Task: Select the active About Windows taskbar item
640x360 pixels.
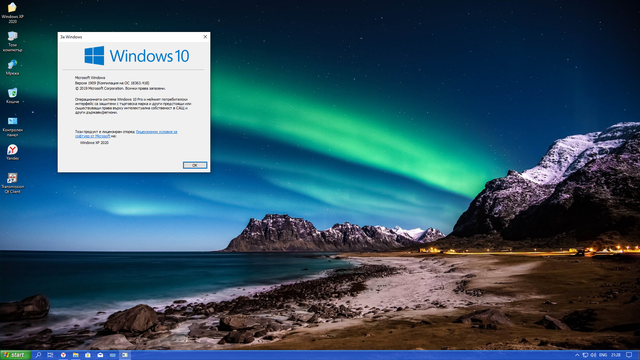Action: click(x=125, y=355)
